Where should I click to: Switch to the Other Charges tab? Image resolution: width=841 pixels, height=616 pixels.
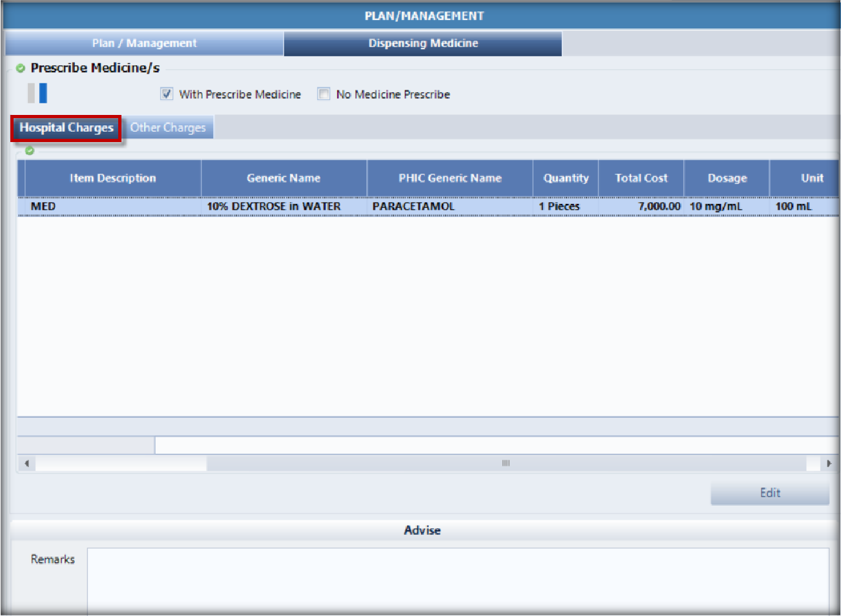click(x=168, y=128)
